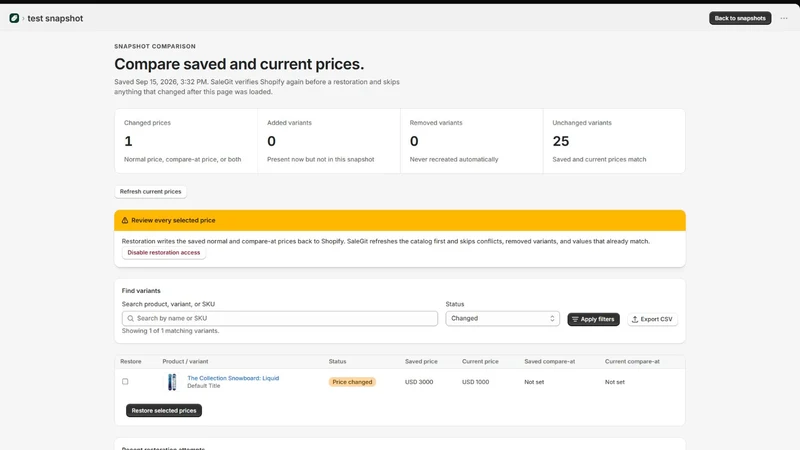Open the Status dropdown showing Changed
The height and width of the screenshot is (450, 800).
pyautogui.click(x=503, y=318)
